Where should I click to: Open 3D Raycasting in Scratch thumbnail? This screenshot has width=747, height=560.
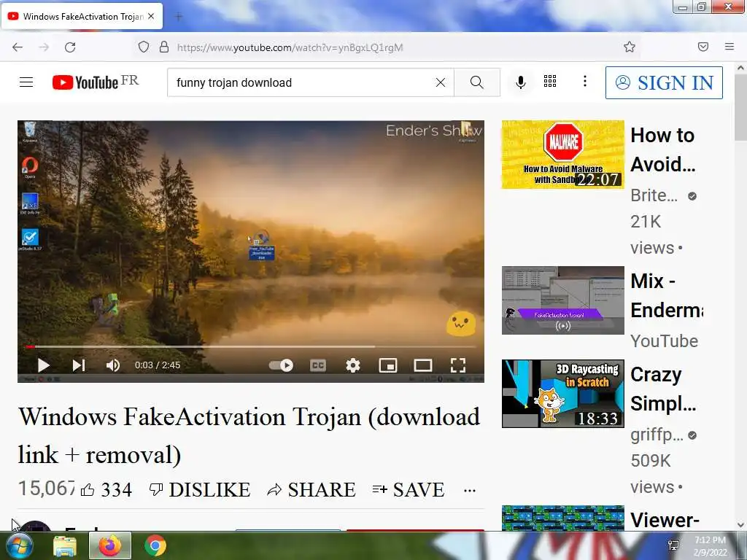562,394
